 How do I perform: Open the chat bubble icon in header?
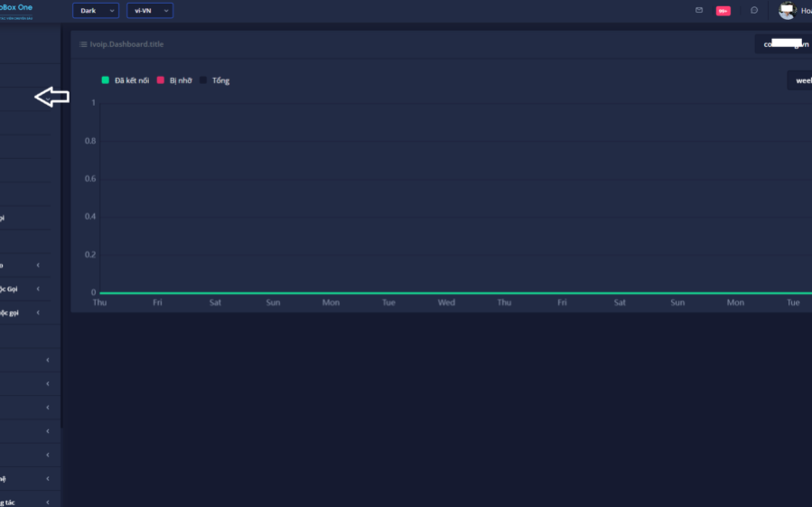(x=754, y=11)
